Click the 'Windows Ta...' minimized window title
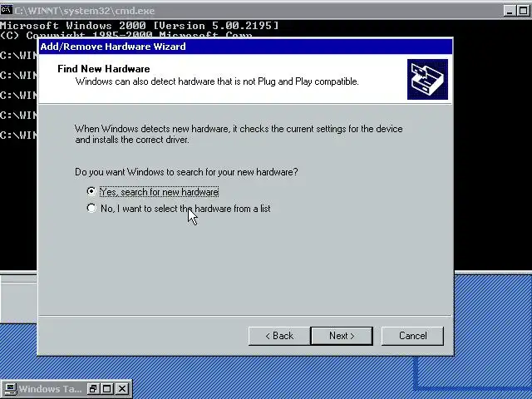The height and width of the screenshot is (399, 532). [x=50, y=389]
